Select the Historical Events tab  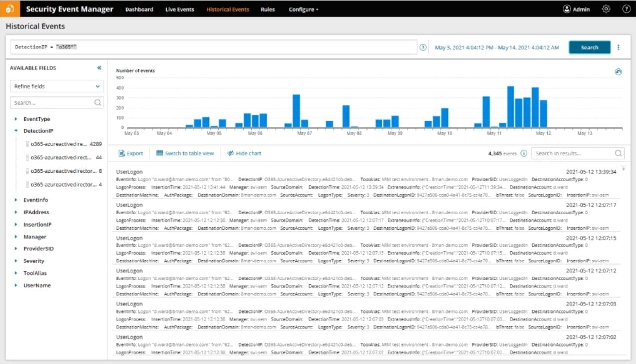click(227, 9)
